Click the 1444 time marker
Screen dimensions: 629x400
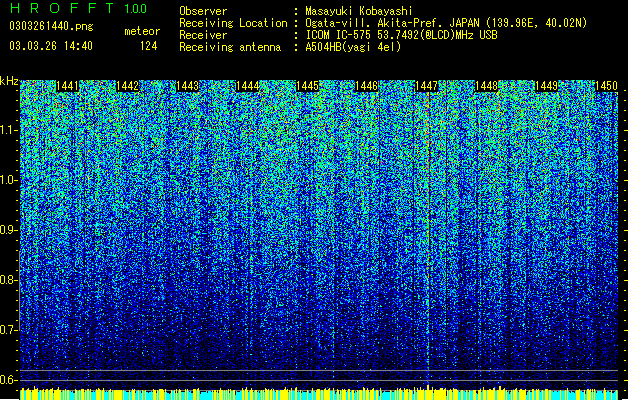247,86
